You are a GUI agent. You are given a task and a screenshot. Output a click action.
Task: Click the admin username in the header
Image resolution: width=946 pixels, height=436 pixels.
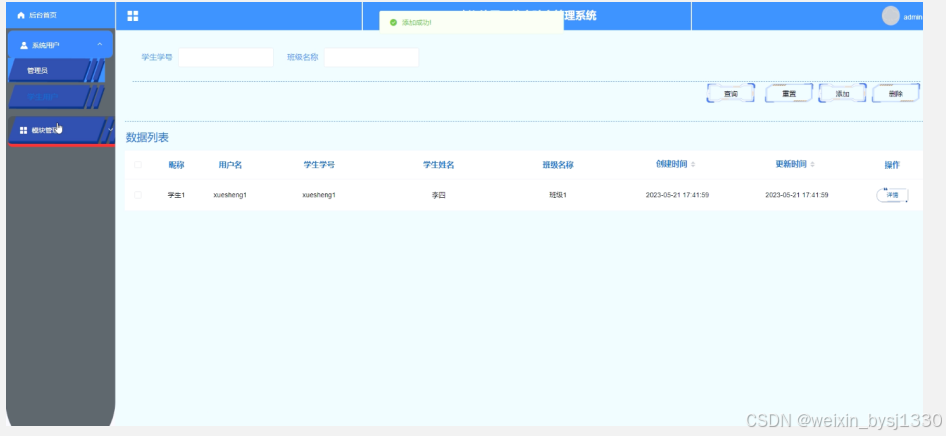913,17
